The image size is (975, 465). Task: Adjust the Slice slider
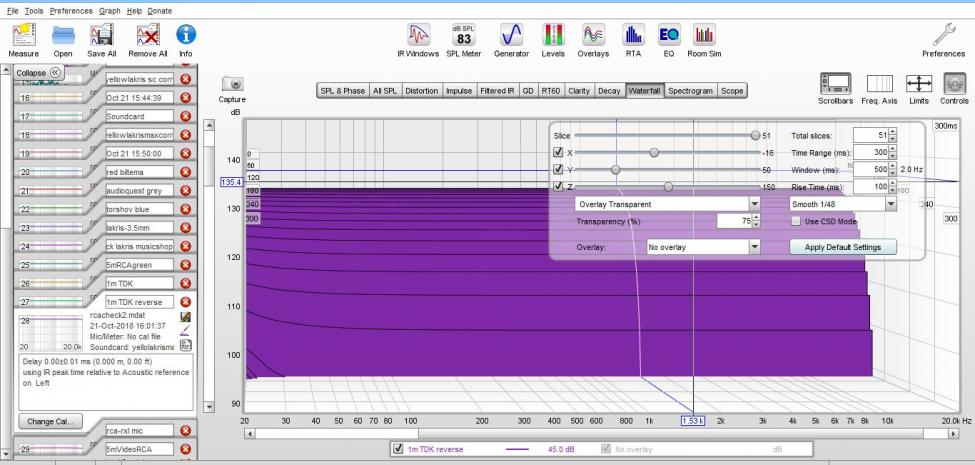[x=755, y=134]
